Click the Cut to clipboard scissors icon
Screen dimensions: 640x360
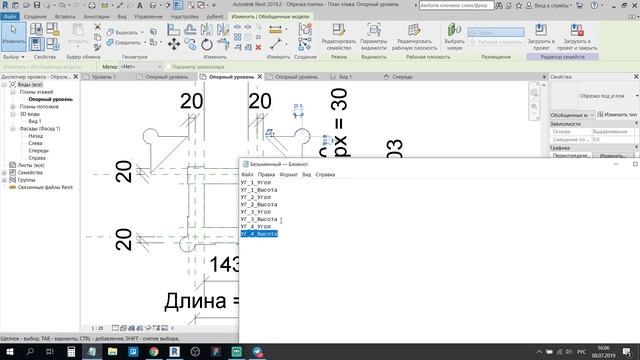(x=98, y=27)
